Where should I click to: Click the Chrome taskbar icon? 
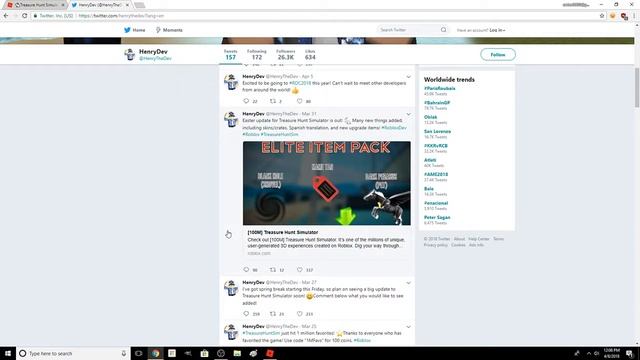[156, 353]
